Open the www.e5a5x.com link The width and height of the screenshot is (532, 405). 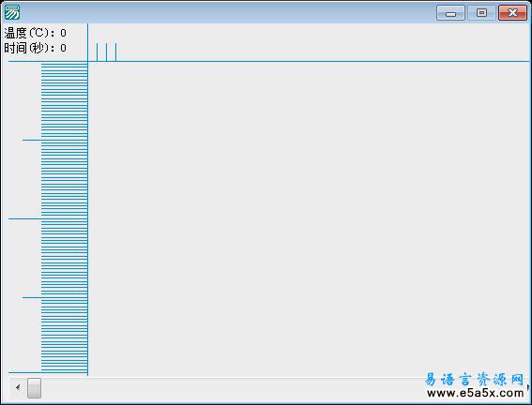click(x=475, y=393)
